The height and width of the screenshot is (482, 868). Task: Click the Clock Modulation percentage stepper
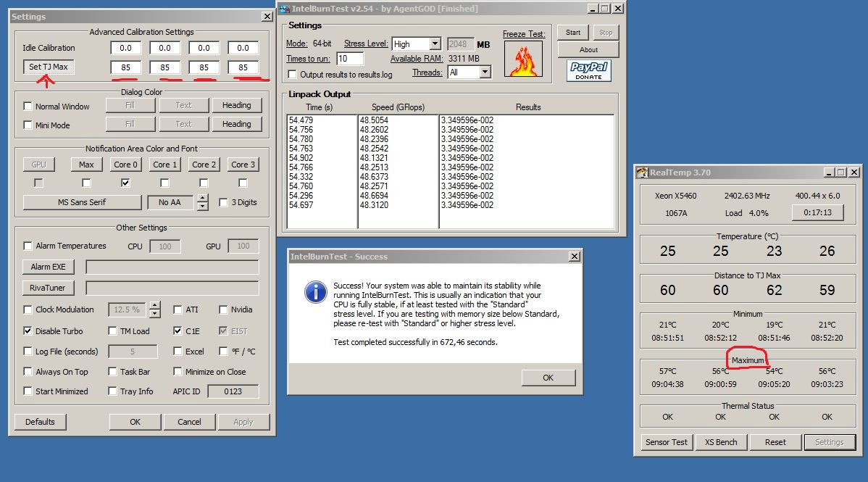(155, 309)
